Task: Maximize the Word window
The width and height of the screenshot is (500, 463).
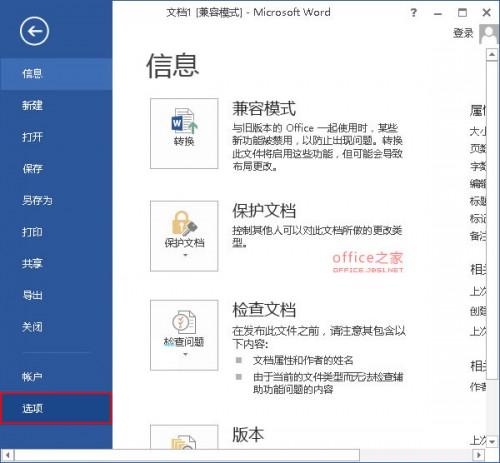Action: [462, 13]
